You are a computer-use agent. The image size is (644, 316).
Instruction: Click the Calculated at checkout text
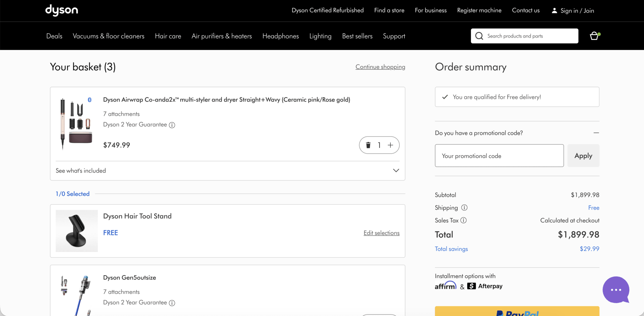tap(570, 221)
